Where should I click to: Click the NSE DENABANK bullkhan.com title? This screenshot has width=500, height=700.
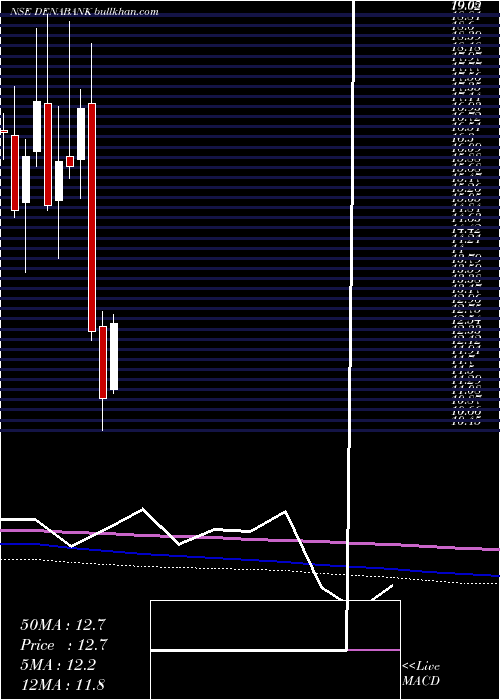[85, 12]
